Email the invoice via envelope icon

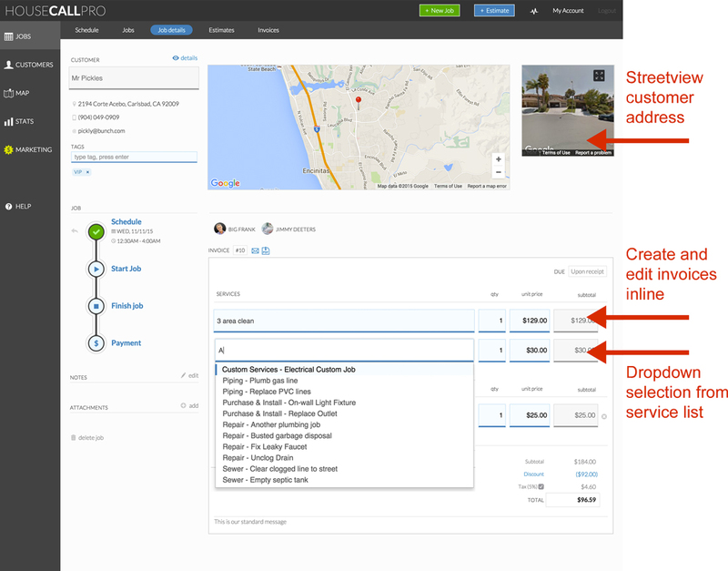[256, 250]
